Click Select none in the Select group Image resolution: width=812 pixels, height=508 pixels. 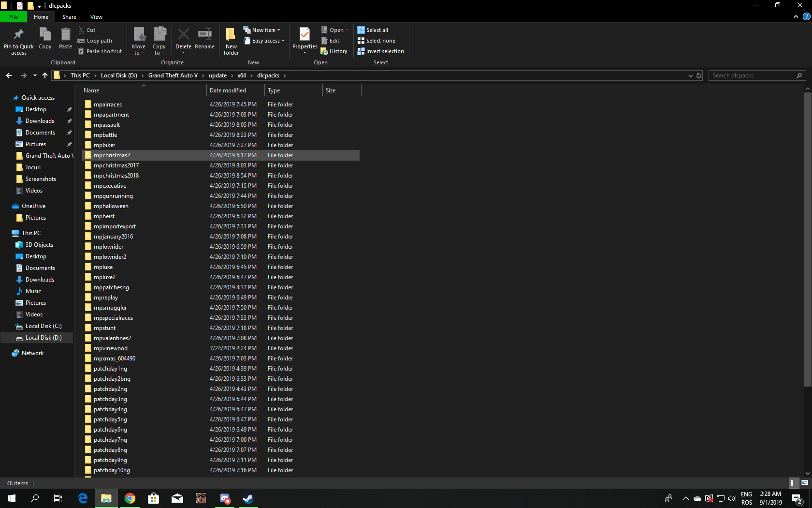pyautogui.click(x=377, y=41)
